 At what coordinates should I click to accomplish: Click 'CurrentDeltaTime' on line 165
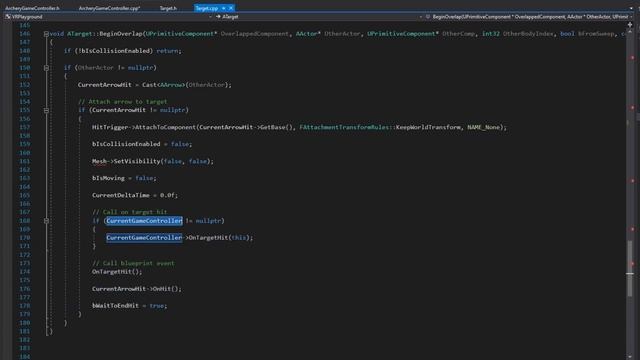point(120,195)
